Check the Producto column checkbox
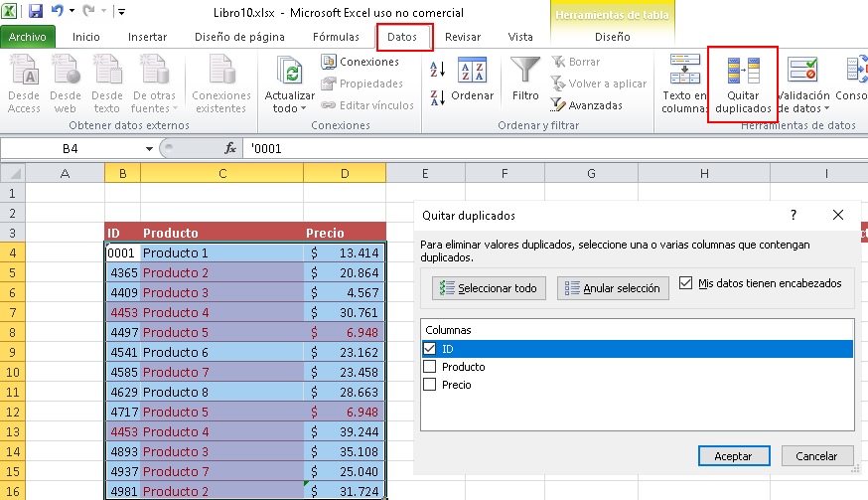This screenshot has width=868, height=500. point(430,367)
